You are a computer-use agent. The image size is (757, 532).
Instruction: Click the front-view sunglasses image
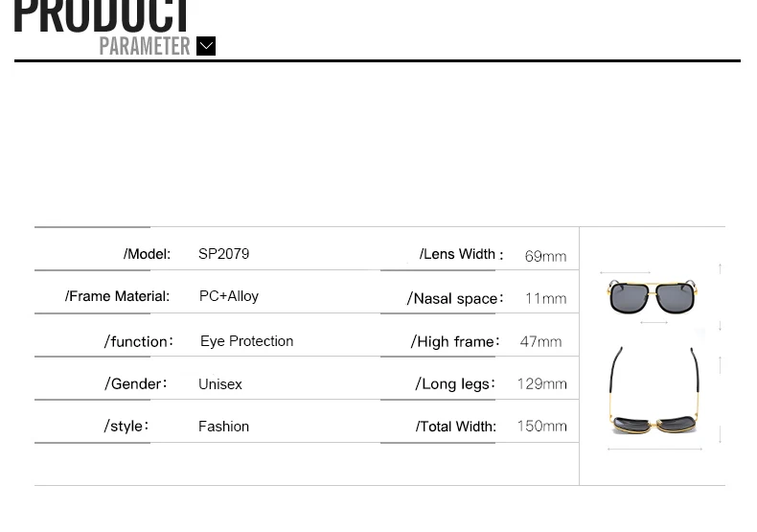pyautogui.click(x=652, y=296)
